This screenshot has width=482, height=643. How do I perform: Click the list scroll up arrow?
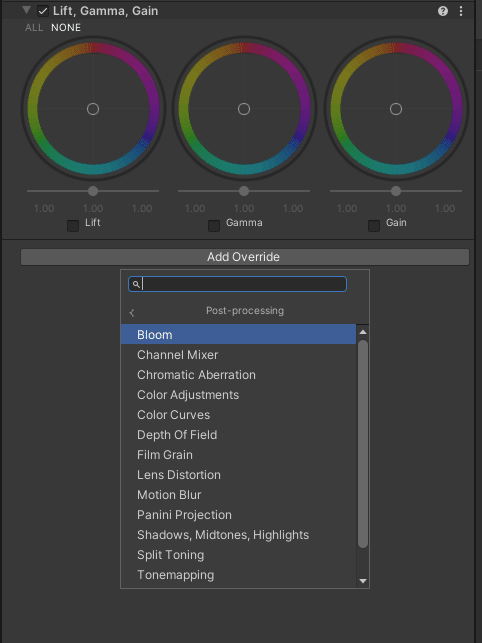(x=363, y=332)
